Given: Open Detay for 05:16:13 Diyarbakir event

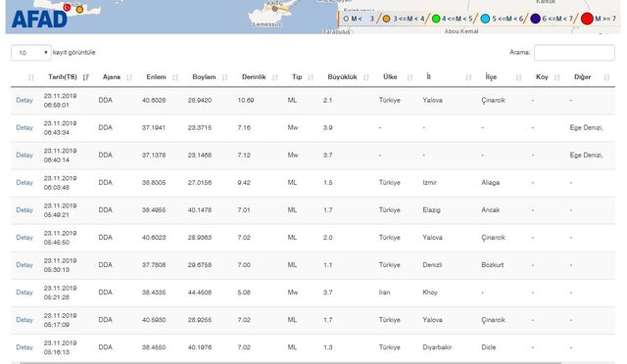Looking at the screenshot, I should (24, 347).
